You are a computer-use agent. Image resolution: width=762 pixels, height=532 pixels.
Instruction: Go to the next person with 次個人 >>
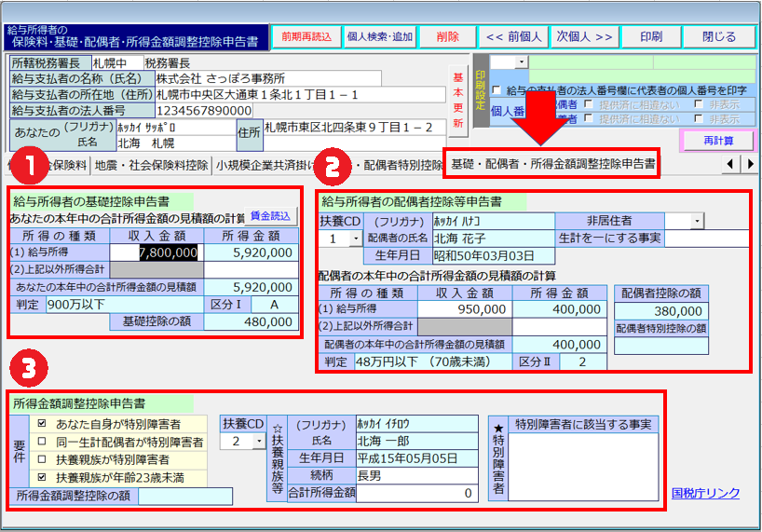click(x=585, y=37)
